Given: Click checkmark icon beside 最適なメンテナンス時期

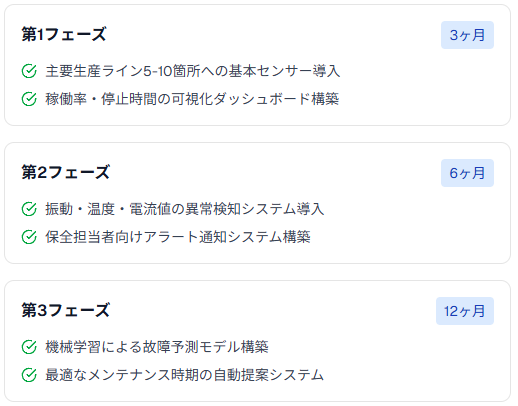Looking at the screenshot, I should (29, 375).
